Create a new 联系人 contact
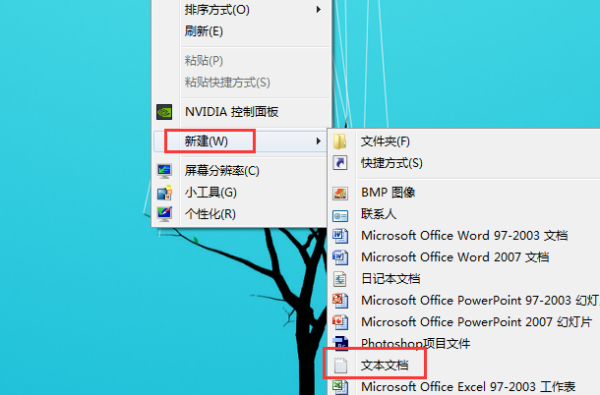The width and height of the screenshot is (600, 395). point(378,214)
